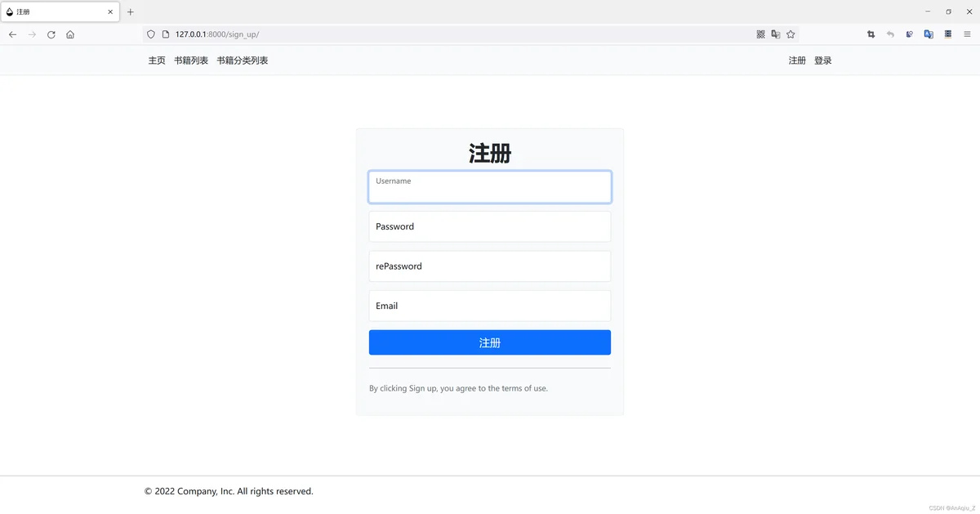Click the translate page icon in address bar
980x514 pixels.
click(x=776, y=34)
